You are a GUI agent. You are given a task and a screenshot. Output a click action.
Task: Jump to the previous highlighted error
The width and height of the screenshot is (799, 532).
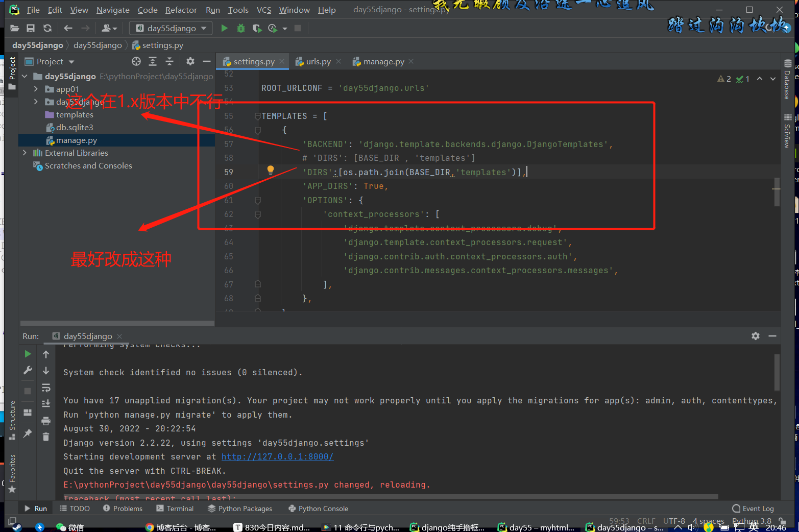(x=760, y=79)
